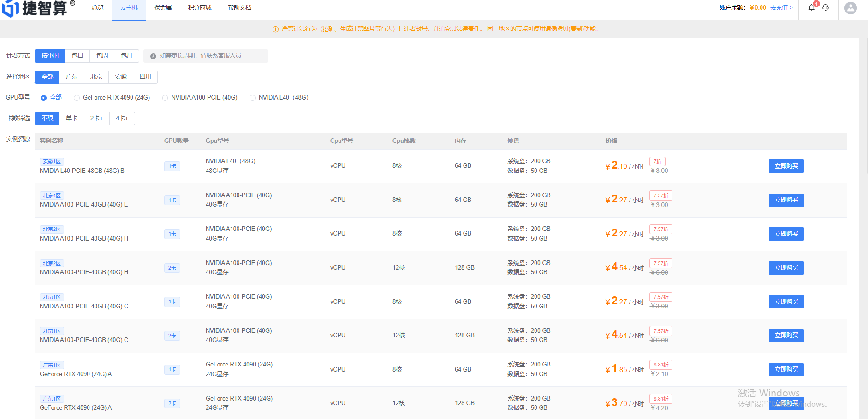Screen dimensions: 868x419
Task: Open the user avatar menu
Action: [x=850, y=8]
